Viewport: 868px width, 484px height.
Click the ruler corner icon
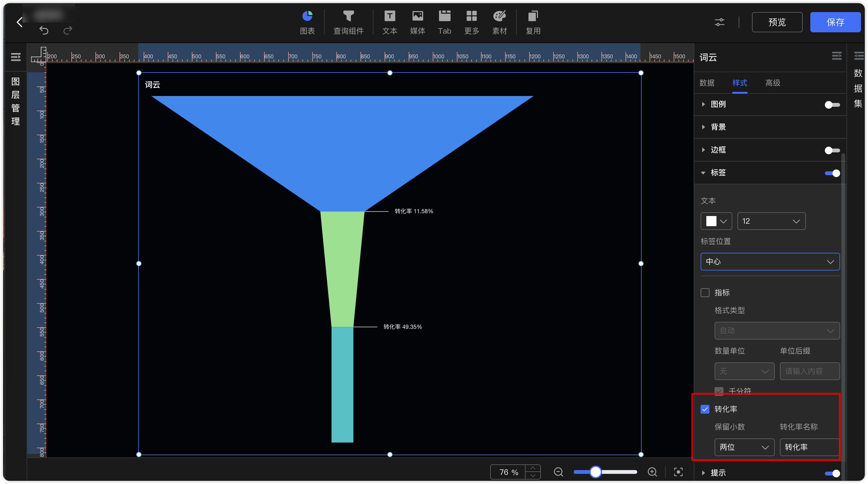pos(38,54)
